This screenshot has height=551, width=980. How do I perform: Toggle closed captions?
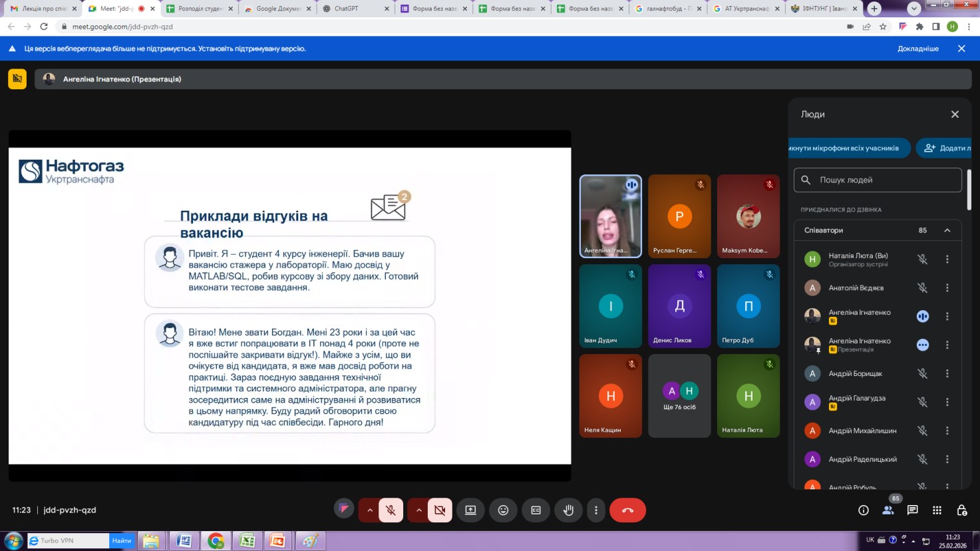(x=536, y=510)
